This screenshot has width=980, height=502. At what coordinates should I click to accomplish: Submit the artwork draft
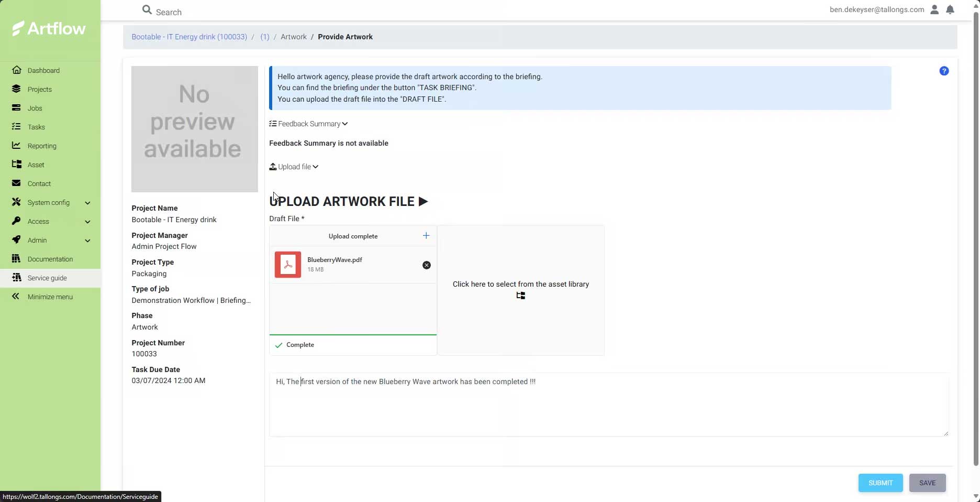click(x=880, y=483)
